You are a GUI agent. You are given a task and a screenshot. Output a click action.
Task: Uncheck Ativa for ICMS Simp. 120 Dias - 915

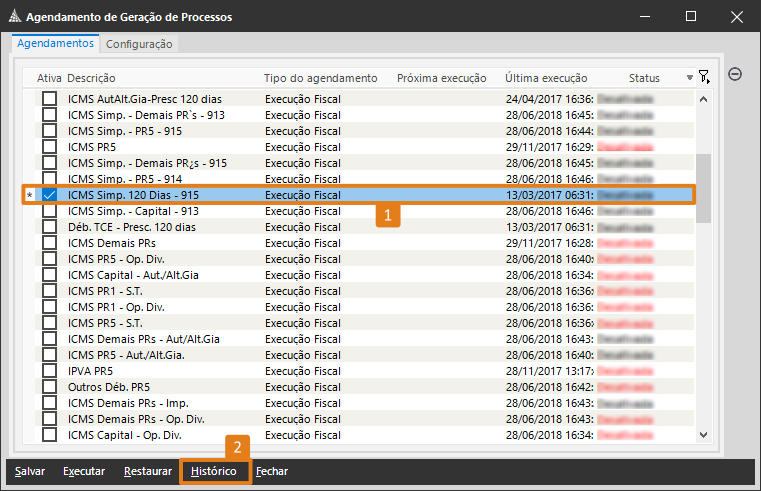[49, 195]
